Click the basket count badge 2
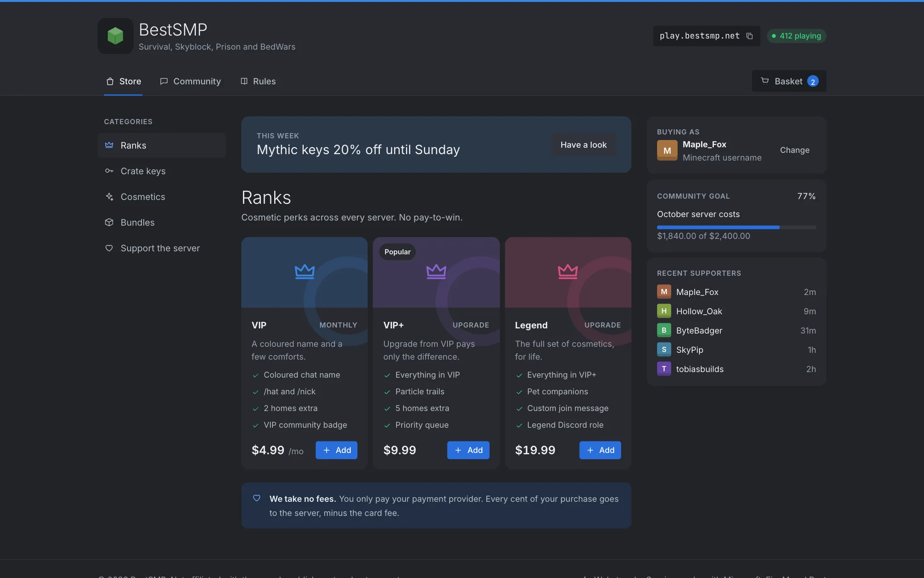Screen dimensions: 924x578 point(813,81)
